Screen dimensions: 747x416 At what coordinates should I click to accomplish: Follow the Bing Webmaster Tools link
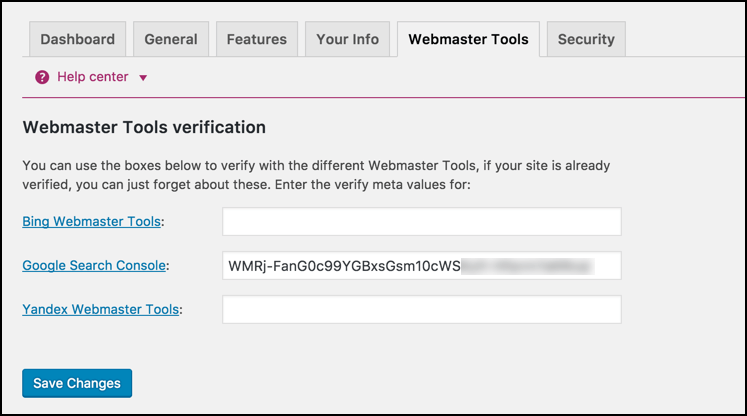click(91, 222)
